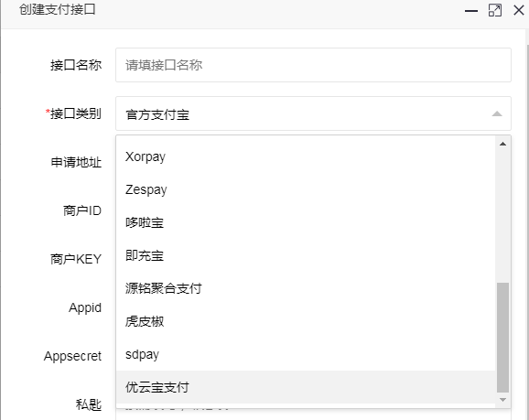Click the Appid label
Screen dimensions: 529x420
pos(85,308)
